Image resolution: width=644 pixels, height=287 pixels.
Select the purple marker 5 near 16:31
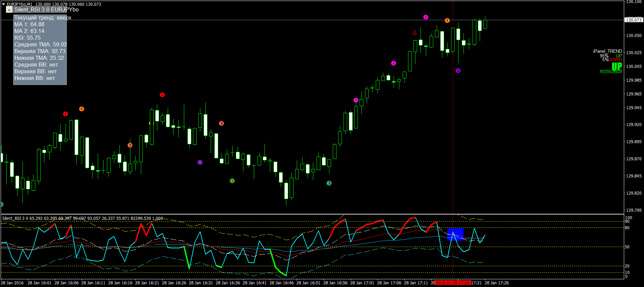pos(200,162)
